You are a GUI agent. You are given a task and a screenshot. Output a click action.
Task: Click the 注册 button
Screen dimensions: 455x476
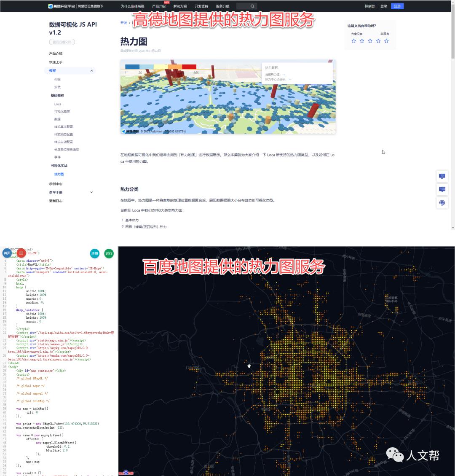(x=397, y=6)
